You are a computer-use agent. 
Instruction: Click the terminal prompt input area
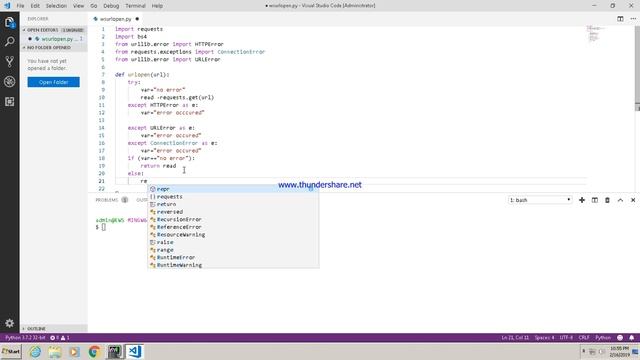104,227
